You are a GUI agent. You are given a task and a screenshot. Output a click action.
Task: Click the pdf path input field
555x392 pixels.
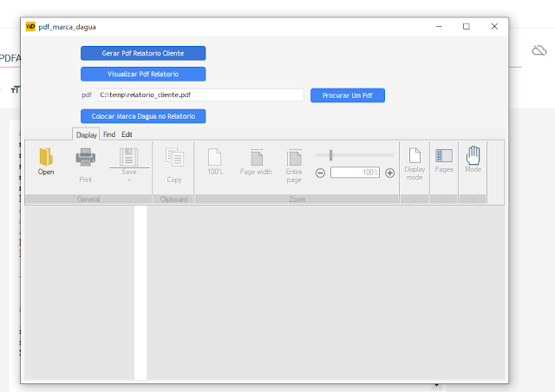(x=200, y=95)
